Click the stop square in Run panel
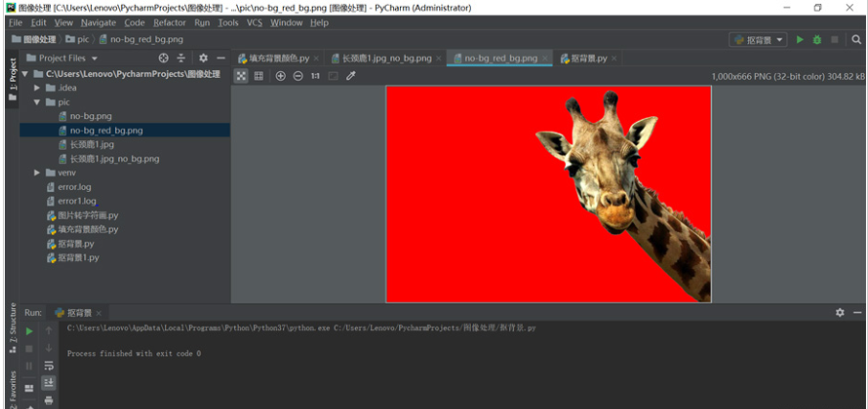The height and width of the screenshot is (409, 868). click(30, 349)
